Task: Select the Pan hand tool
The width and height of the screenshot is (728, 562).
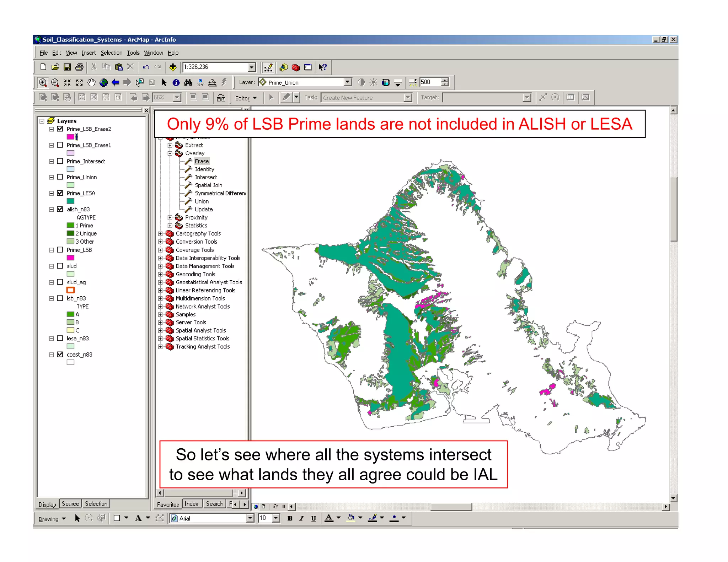Action: point(91,82)
